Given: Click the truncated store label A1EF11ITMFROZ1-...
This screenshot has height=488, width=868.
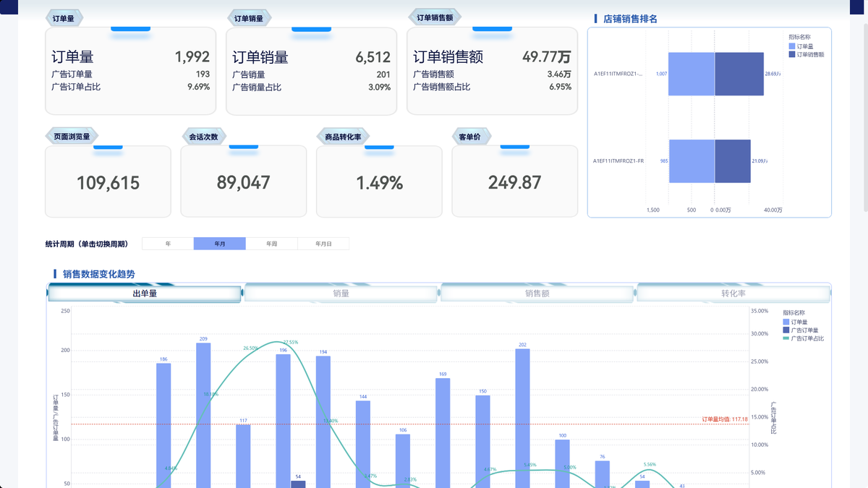Looking at the screenshot, I should click(618, 74).
